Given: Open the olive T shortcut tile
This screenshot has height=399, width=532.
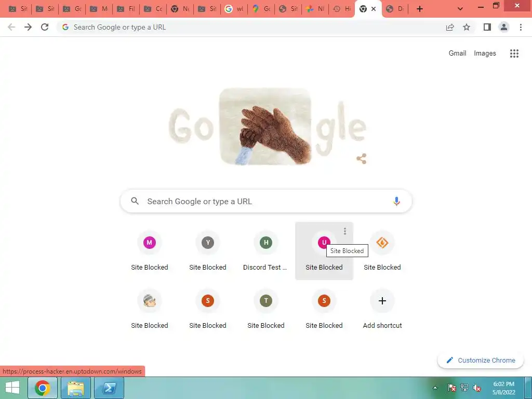Looking at the screenshot, I should coord(266,309).
